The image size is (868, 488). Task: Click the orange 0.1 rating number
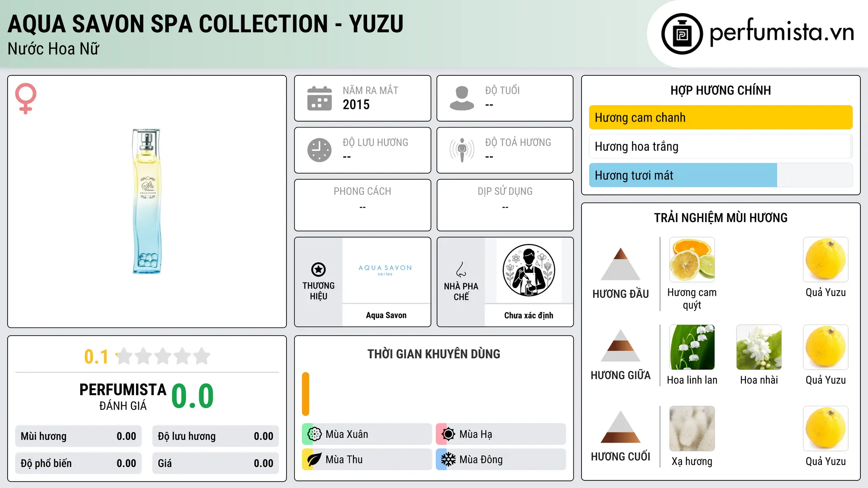96,357
